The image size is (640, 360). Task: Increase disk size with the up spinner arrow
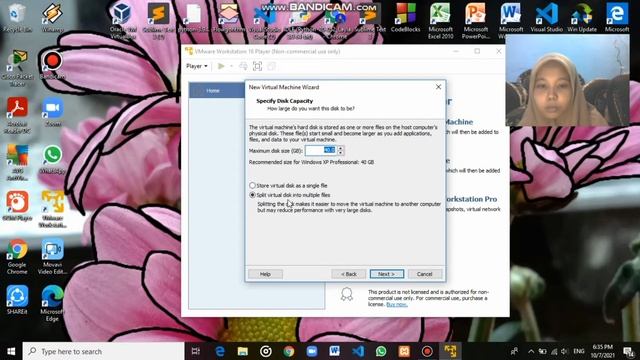pos(340,148)
